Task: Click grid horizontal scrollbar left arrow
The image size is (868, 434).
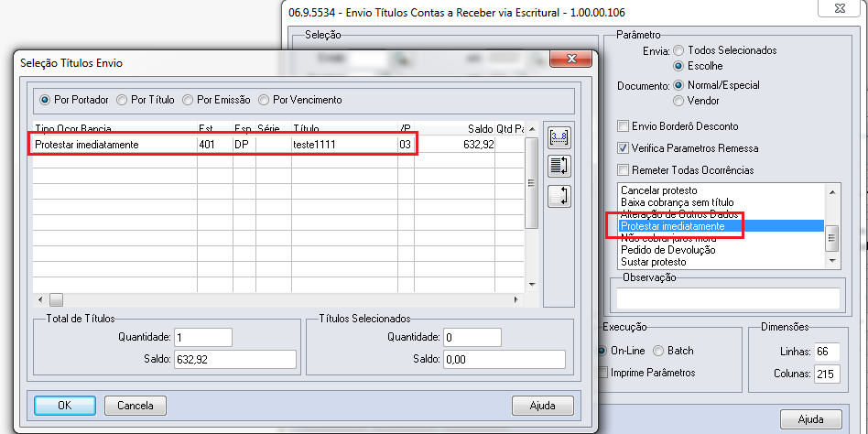Action: pyautogui.click(x=40, y=299)
